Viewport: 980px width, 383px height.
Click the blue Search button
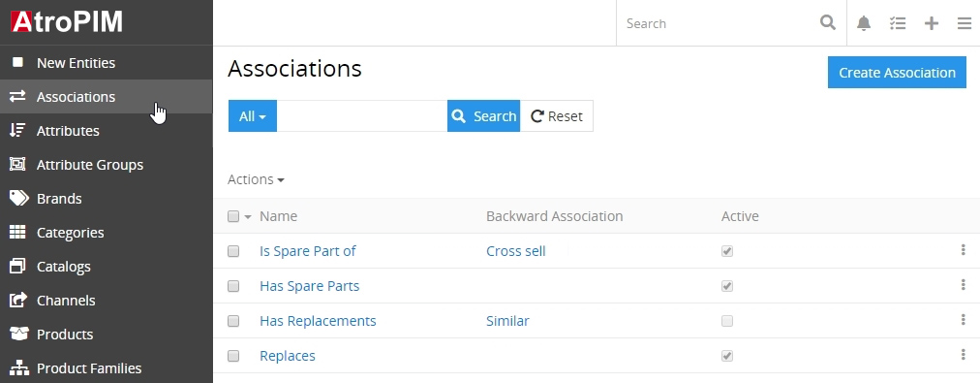tap(484, 115)
